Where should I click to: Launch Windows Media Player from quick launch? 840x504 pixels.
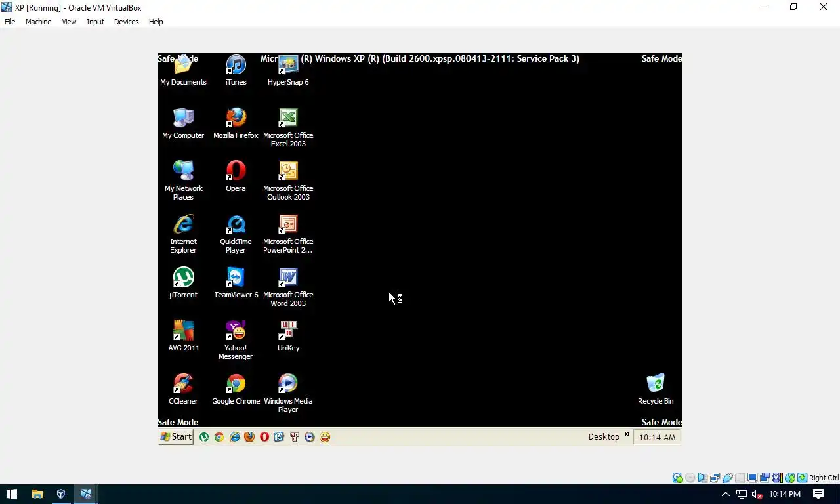coord(310,437)
